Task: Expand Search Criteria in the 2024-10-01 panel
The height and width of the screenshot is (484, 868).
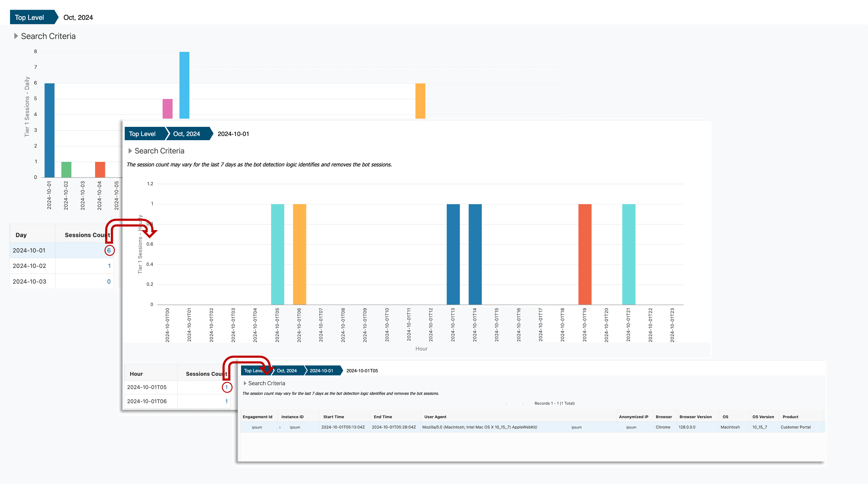Action: click(130, 151)
